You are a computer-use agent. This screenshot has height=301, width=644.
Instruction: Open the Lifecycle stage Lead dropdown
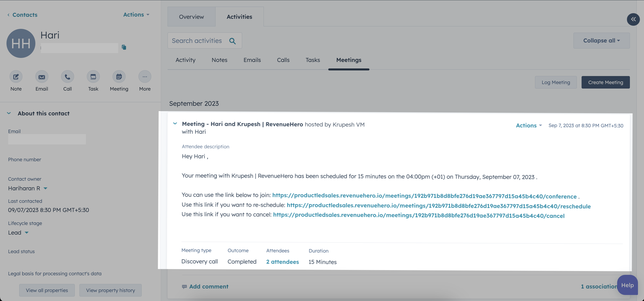tap(26, 233)
